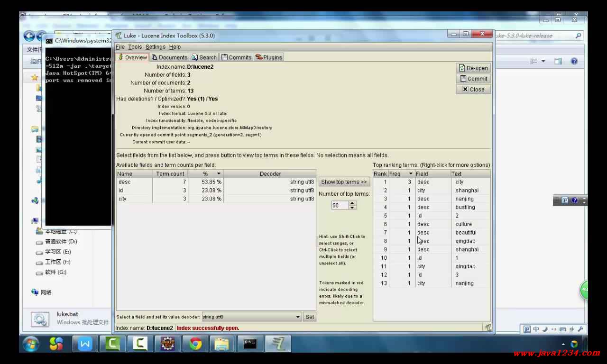Open the value decoder dropdown (string utf8)
Viewport: 607px width, 364px height.
coord(251,317)
